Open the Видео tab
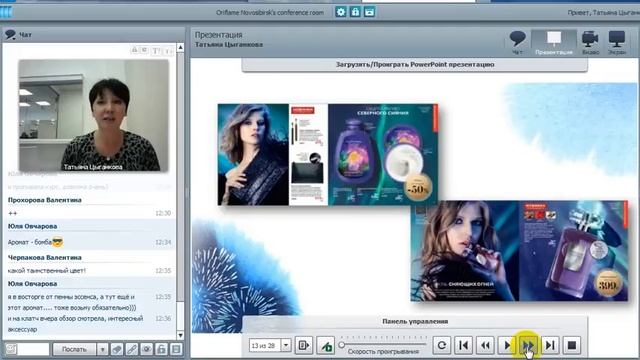640x360 pixels. pos(590,43)
